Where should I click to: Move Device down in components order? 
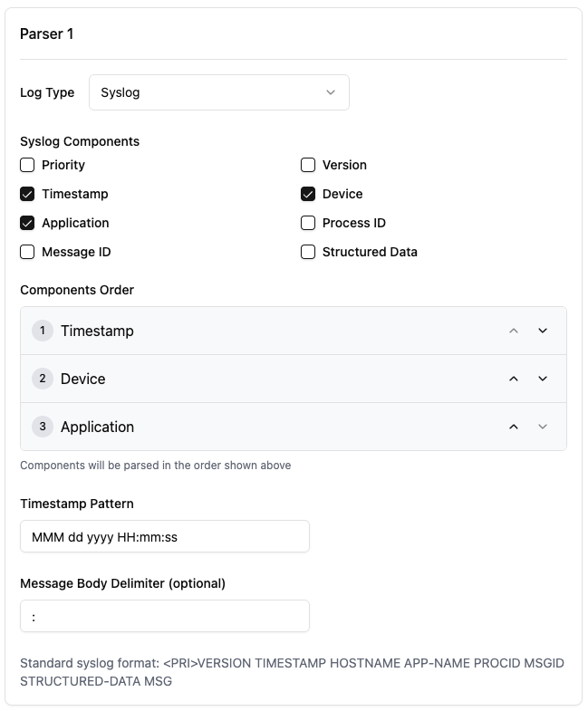(543, 379)
